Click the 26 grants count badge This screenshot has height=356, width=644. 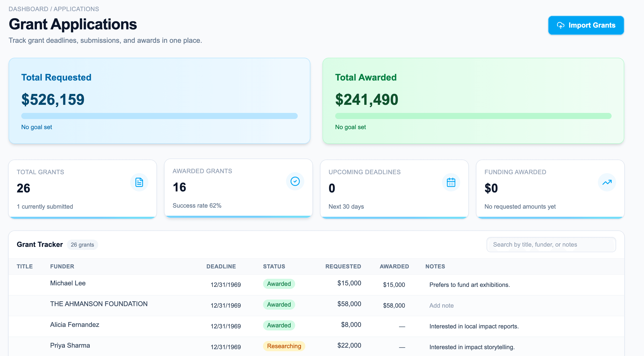[x=82, y=245]
